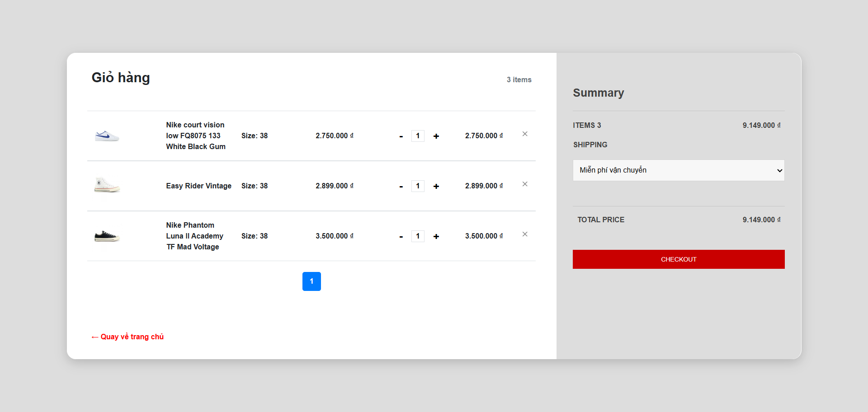Increase quantity of Nike court vision shoe
The height and width of the screenshot is (412, 868).
(436, 136)
